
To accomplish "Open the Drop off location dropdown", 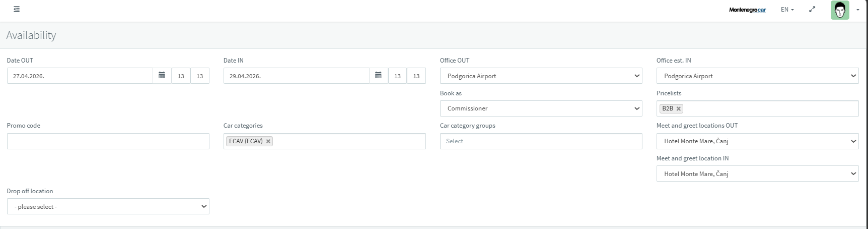I will click(x=108, y=206).
